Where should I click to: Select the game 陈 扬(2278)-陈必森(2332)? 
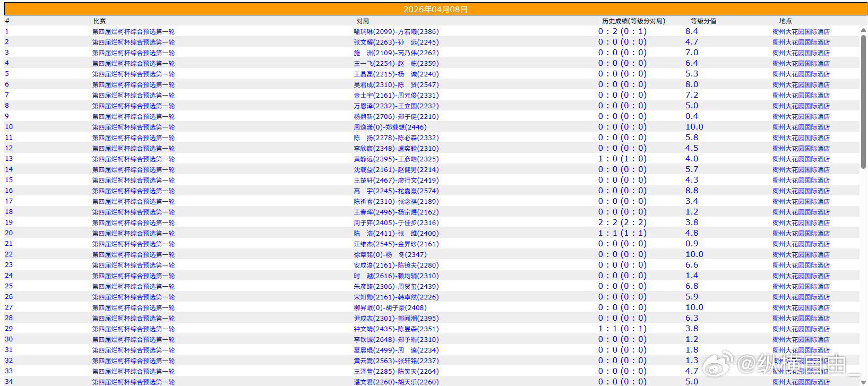(396, 138)
